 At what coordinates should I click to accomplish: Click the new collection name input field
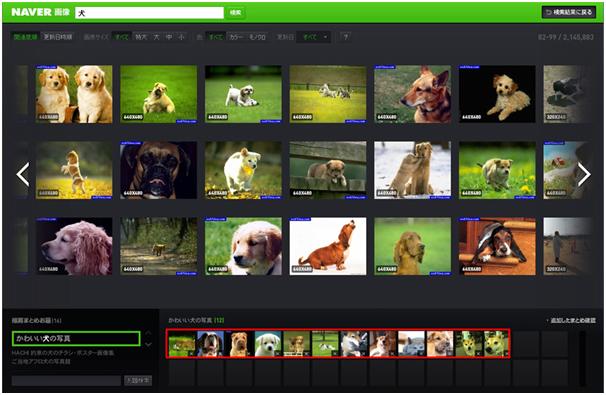click(x=66, y=380)
